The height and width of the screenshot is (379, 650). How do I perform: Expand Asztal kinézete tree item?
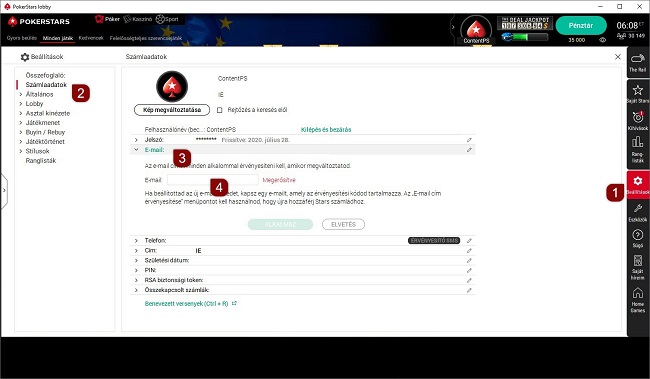tap(21, 113)
